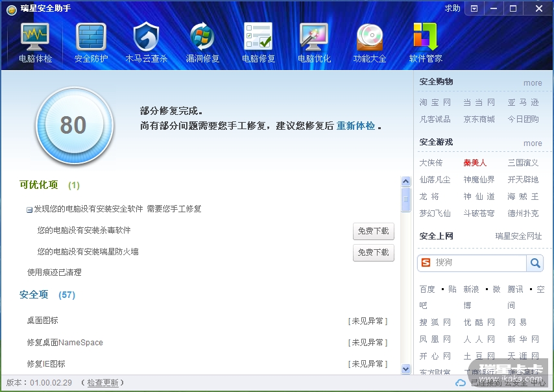The height and width of the screenshot is (392, 554).
Task: Click the Sogou search engine logo
Action: [x=426, y=263]
